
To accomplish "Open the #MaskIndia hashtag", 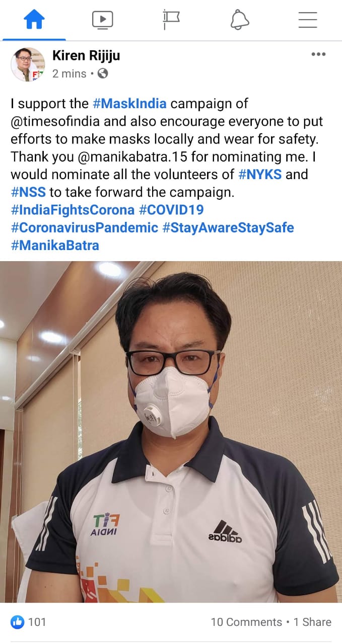I will coord(129,104).
